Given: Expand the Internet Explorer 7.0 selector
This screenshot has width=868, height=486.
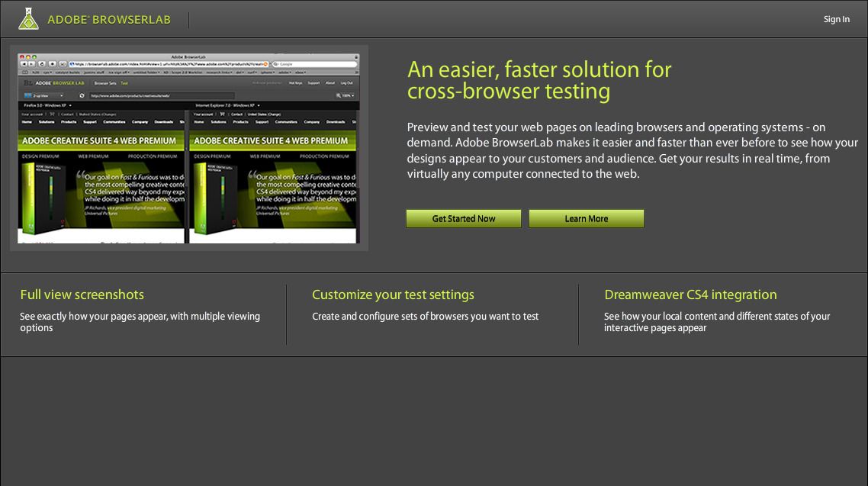Looking at the screenshot, I should pos(259,105).
